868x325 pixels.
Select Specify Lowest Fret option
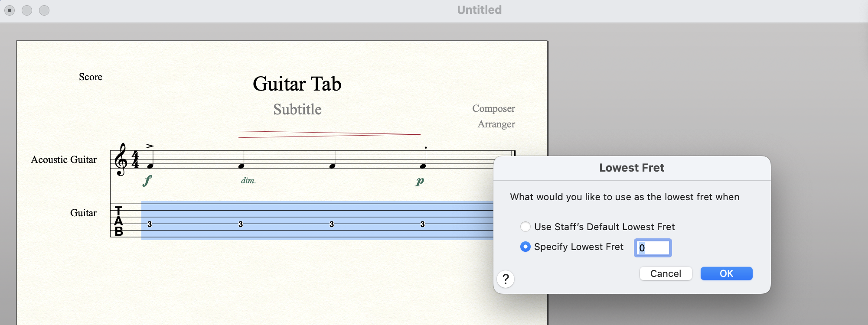tap(525, 247)
